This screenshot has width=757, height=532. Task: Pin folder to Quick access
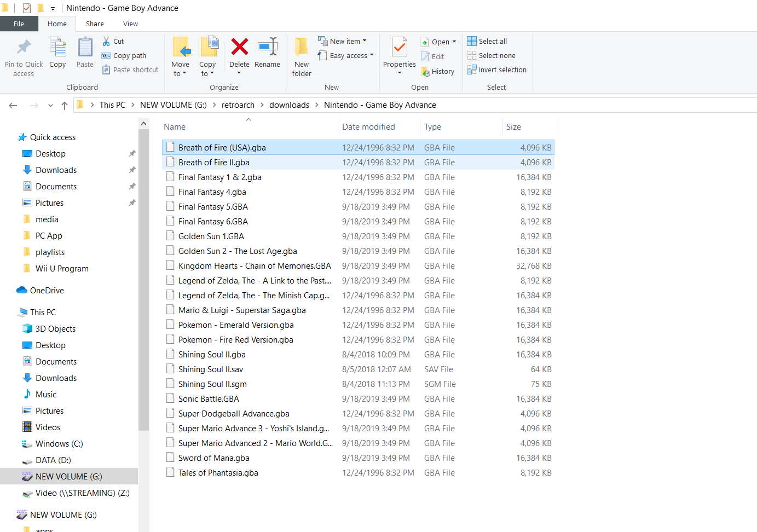pos(24,57)
